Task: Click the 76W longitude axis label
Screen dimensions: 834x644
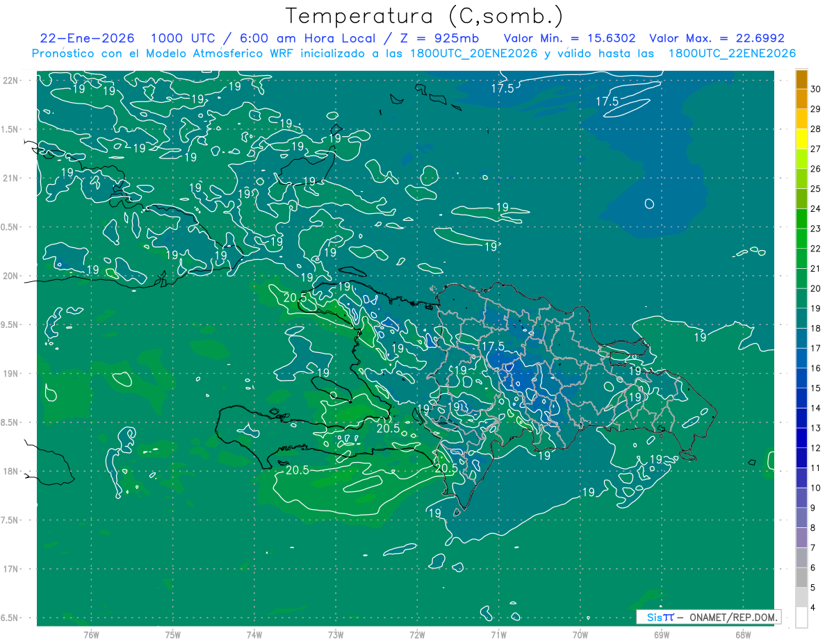Action: tap(91, 635)
